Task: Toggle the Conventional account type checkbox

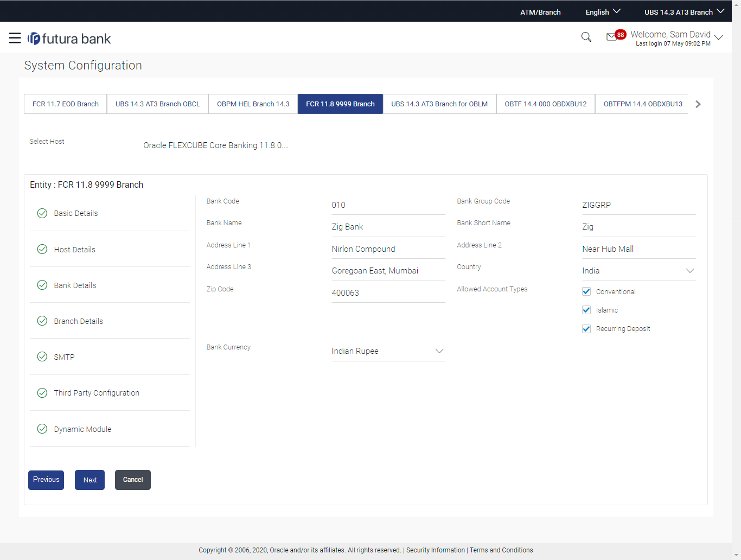Action: pyautogui.click(x=586, y=291)
